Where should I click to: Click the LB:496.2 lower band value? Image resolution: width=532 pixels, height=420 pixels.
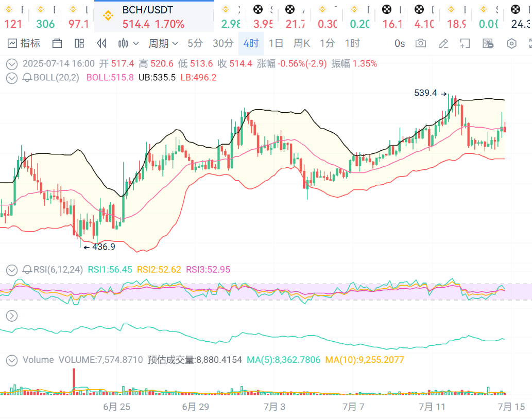198,78
